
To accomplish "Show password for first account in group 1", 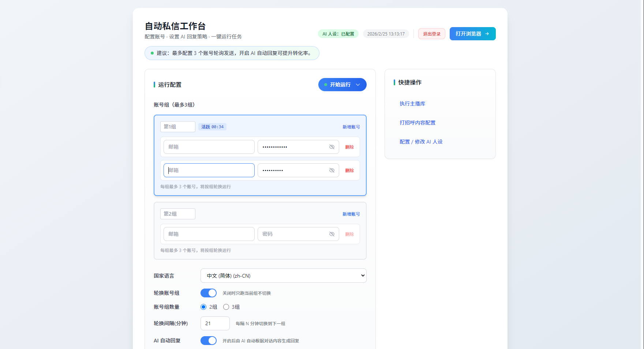I will click(332, 147).
